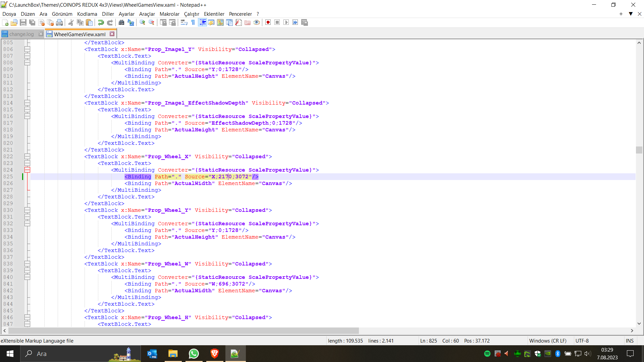Switch to the change.log tab
The width and height of the screenshot is (644, 362).
click(21, 34)
